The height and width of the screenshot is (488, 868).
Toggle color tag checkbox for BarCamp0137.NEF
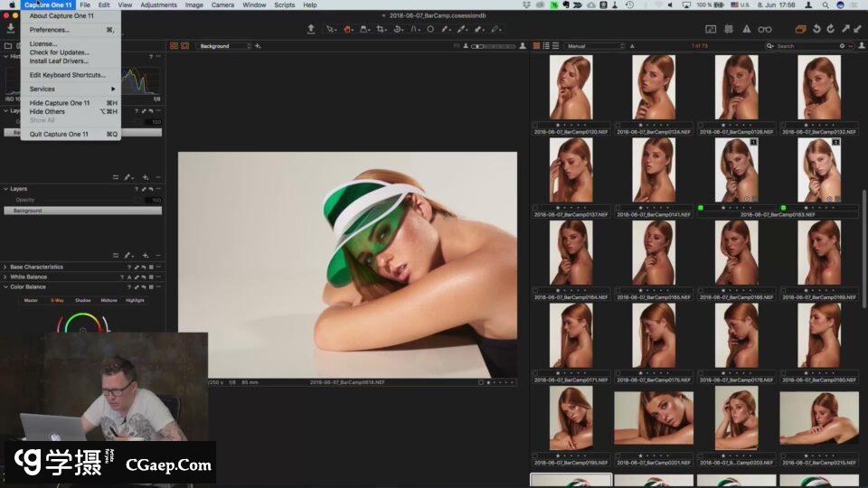[535, 208]
